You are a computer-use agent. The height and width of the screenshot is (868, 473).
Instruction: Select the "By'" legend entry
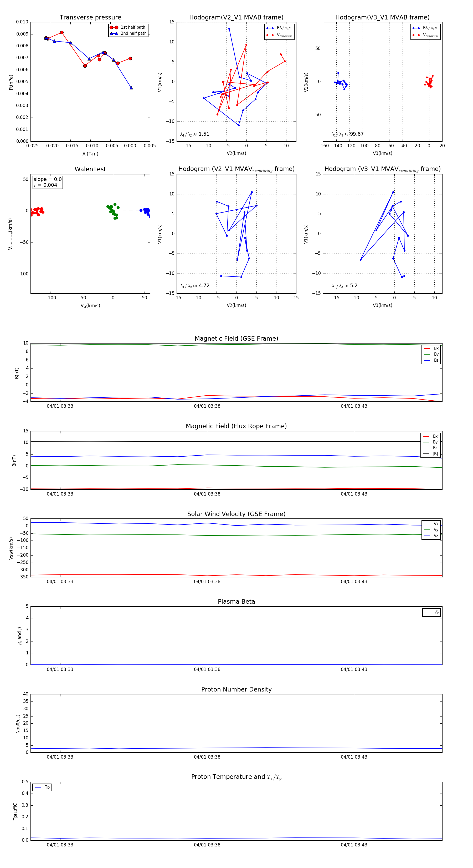tap(431, 442)
